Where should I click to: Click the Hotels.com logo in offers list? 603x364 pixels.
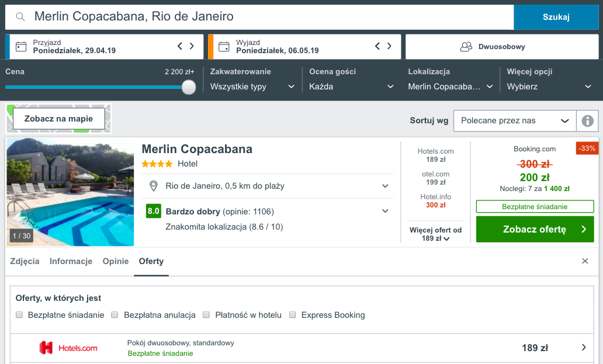click(x=68, y=348)
